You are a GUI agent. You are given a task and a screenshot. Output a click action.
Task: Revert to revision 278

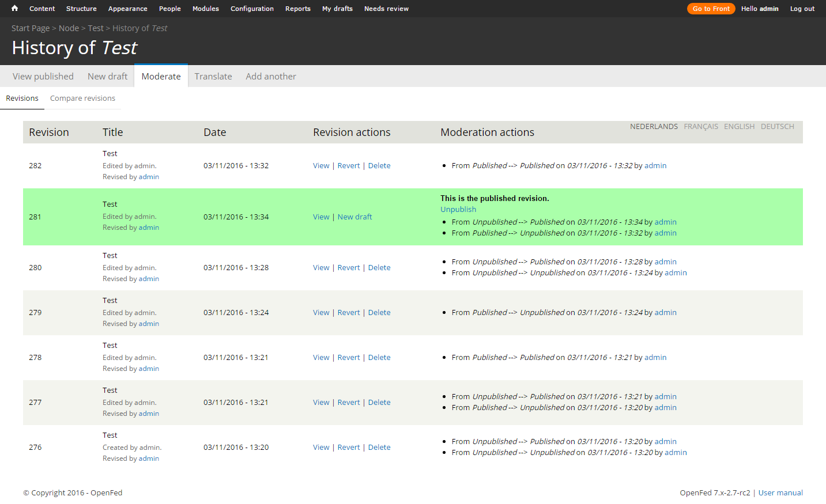tap(349, 358)
